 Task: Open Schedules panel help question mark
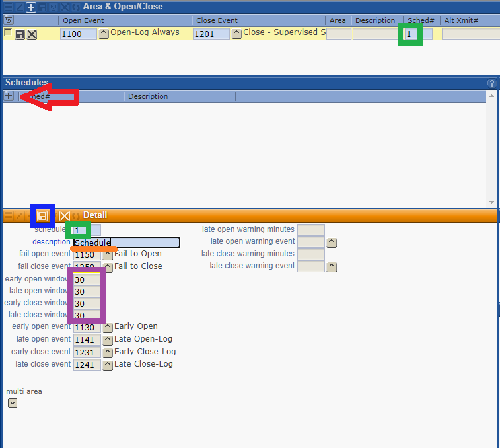(491, 83)
